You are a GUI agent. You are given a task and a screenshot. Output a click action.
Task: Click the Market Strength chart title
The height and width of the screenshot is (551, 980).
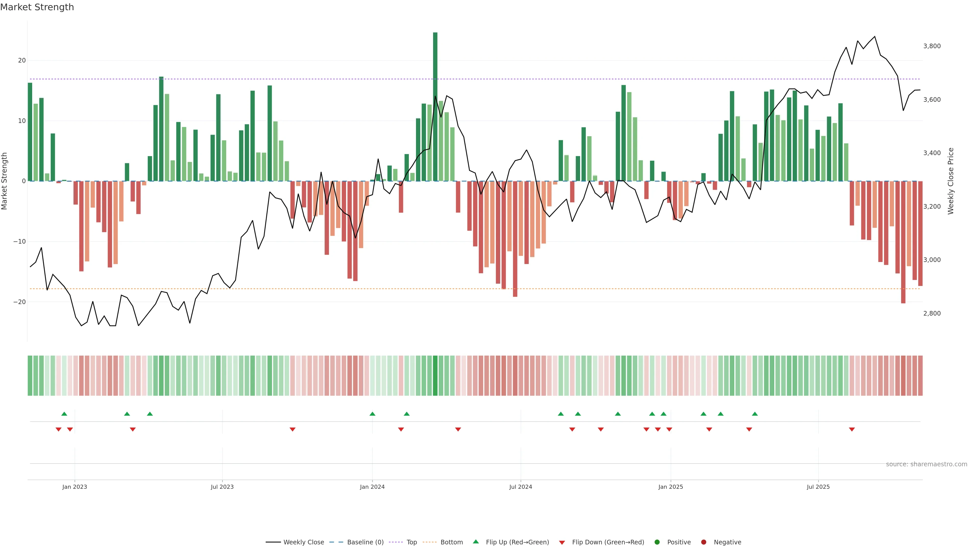pyautogui.click(x=37, y=7)
